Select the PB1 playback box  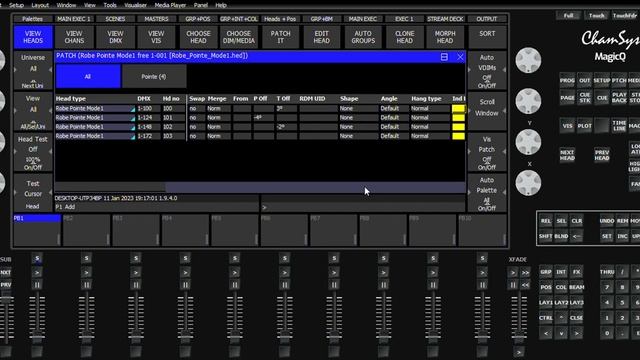pos(37,230)
